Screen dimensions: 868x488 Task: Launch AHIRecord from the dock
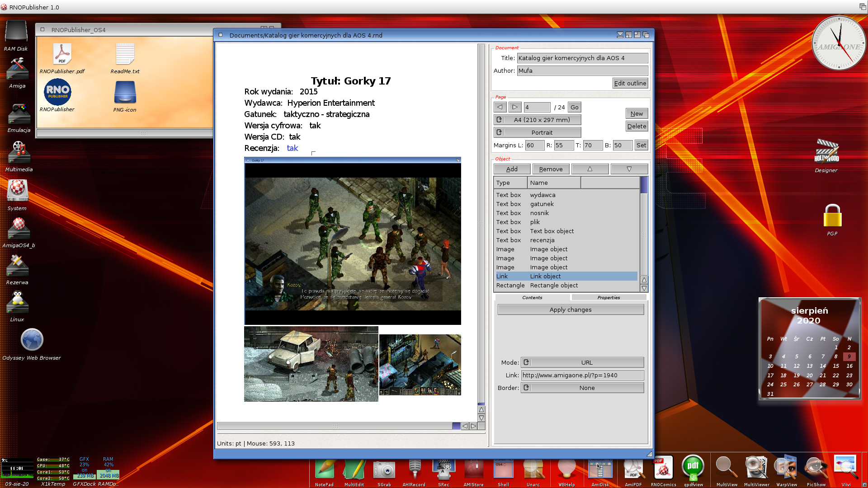tap(414, 469)
